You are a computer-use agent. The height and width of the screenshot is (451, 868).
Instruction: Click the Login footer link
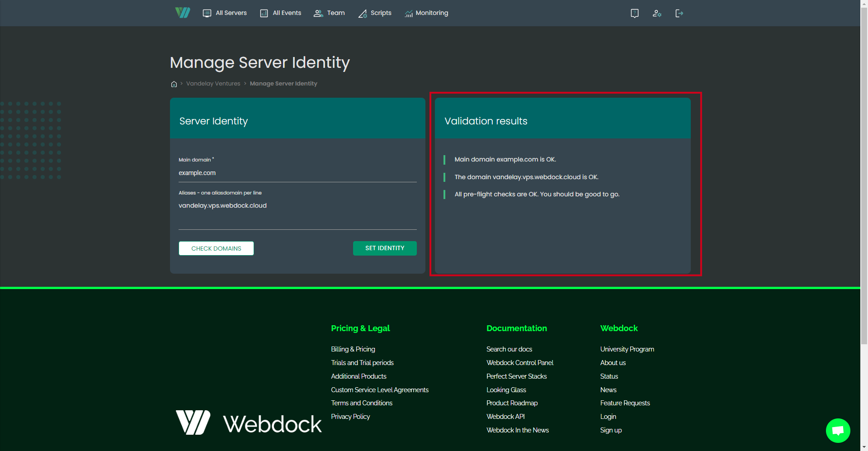coord(608,417)
